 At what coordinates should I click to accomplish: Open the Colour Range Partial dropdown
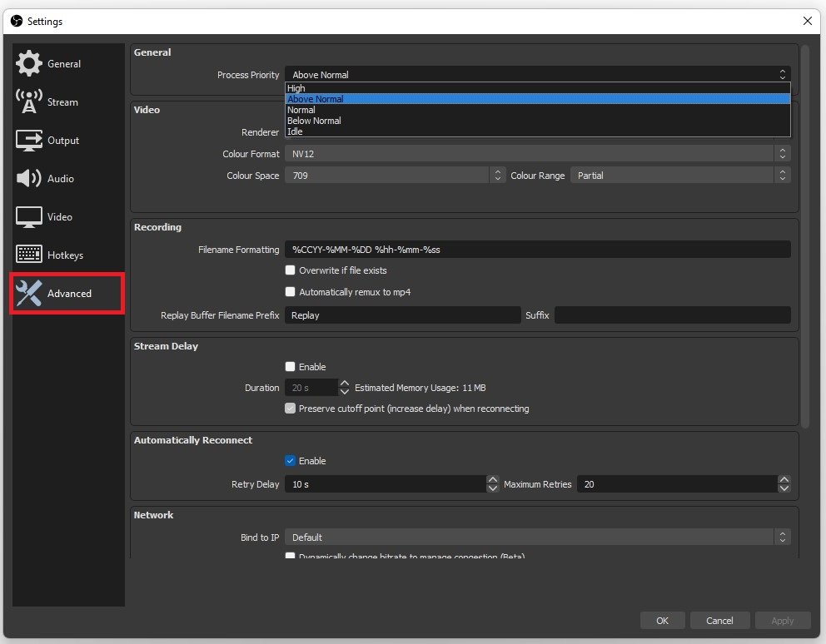click(679, 176)
